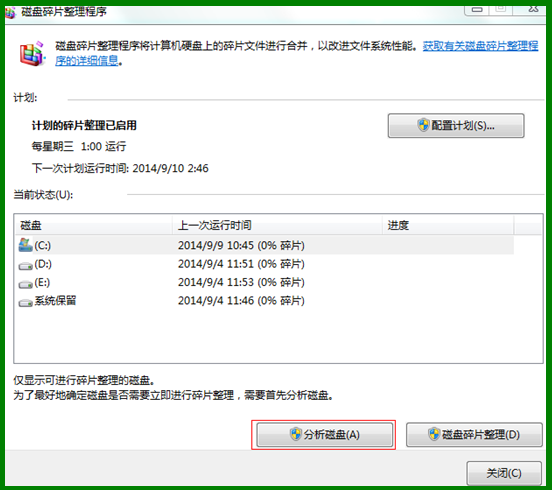Click the Windows drive icon for (C:)
The width and height of the screenshot is (552, 490).
25,245
